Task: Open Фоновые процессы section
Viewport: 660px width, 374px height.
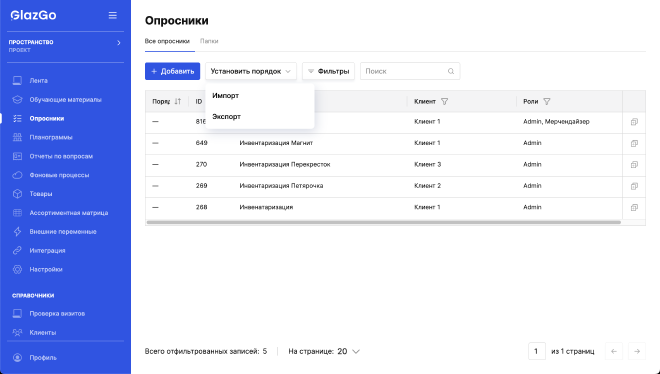Action: [x=59, y=175]
